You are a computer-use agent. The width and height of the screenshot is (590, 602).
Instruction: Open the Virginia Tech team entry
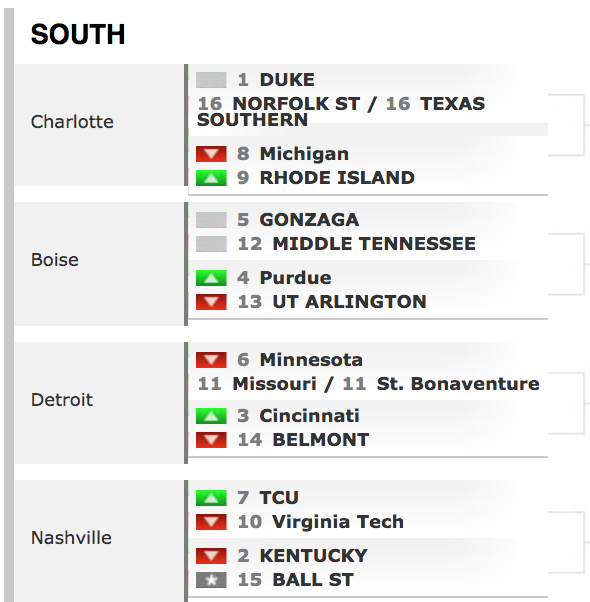pyautogui.click(x=338, y=522)
